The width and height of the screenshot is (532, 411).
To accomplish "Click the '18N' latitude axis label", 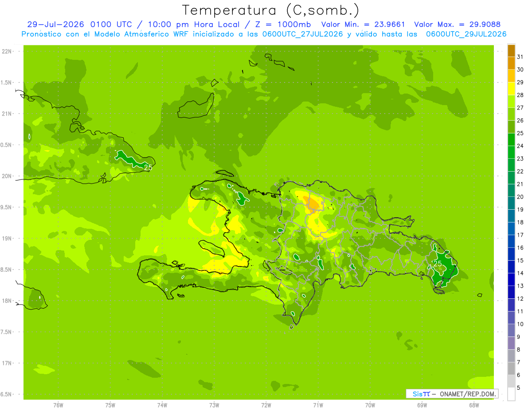I will click(8, 301).
